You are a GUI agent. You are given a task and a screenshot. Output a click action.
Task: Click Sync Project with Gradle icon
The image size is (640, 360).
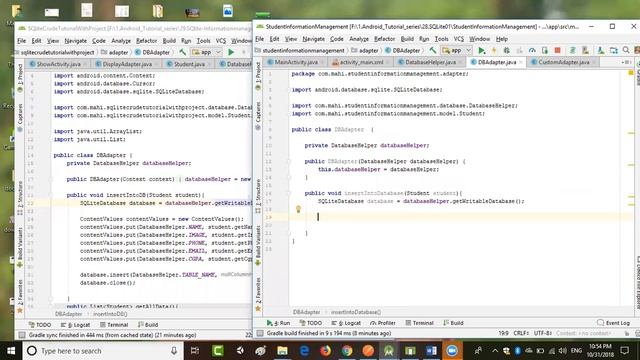[573, 50]
